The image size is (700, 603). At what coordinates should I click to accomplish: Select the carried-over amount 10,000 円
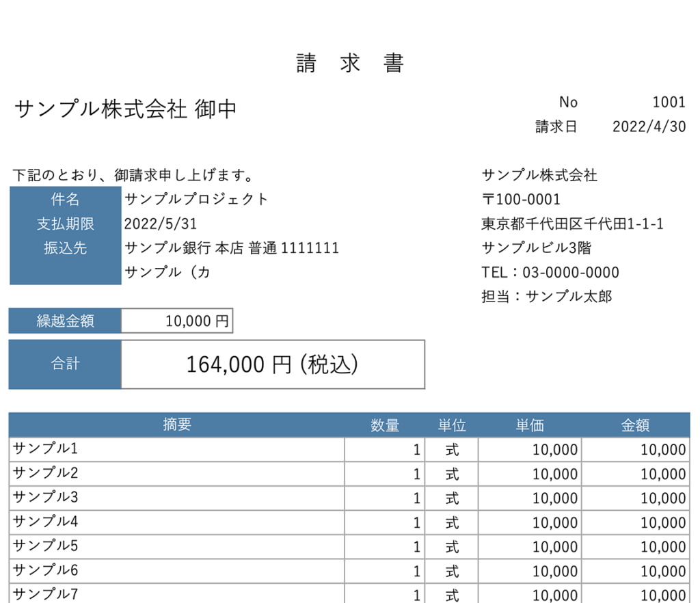(x=198, y=321)
